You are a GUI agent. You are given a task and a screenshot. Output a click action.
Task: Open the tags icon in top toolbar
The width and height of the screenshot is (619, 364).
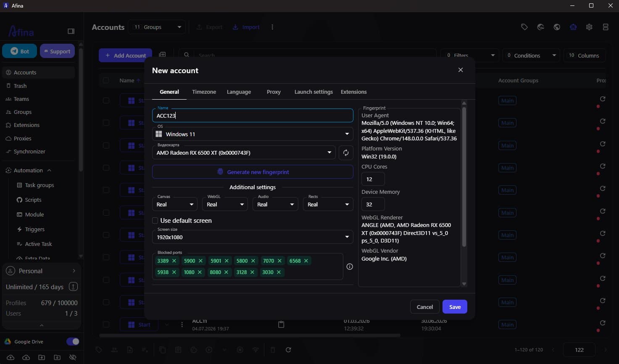(524, 27)
